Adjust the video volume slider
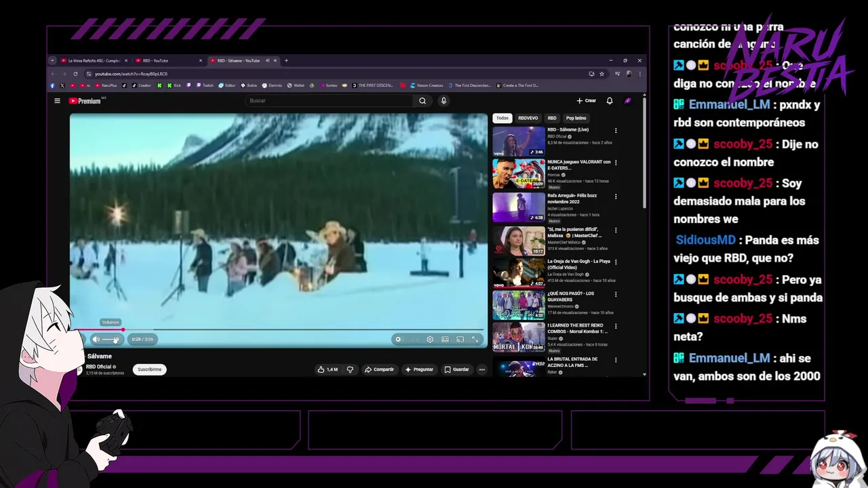This screenshot has height=488, width=868. point(111,339)
